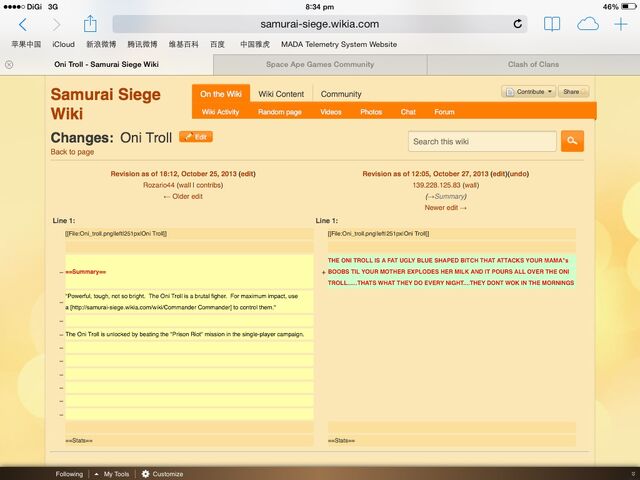
Task: Click the Prison Riot mission line
Action: tap(189, 334)
